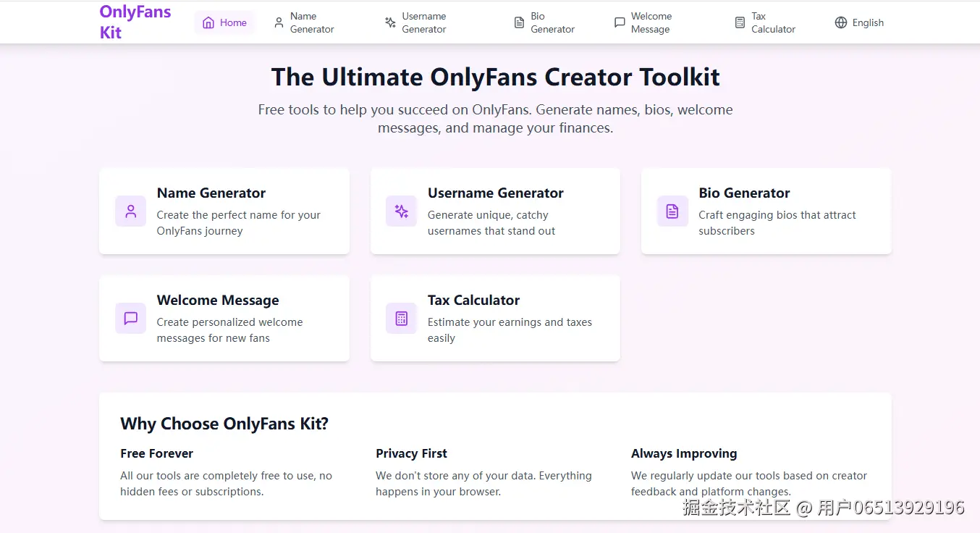The height and width of the screenshot is (533, 980).
Task: Click the chat bubble icon on the Welcome Message card
Action: tap(131, 319)
